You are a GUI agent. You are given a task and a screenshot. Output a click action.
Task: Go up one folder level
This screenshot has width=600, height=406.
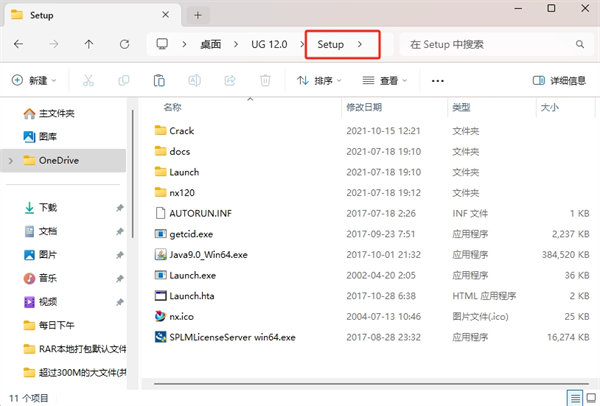click(89, 45)
